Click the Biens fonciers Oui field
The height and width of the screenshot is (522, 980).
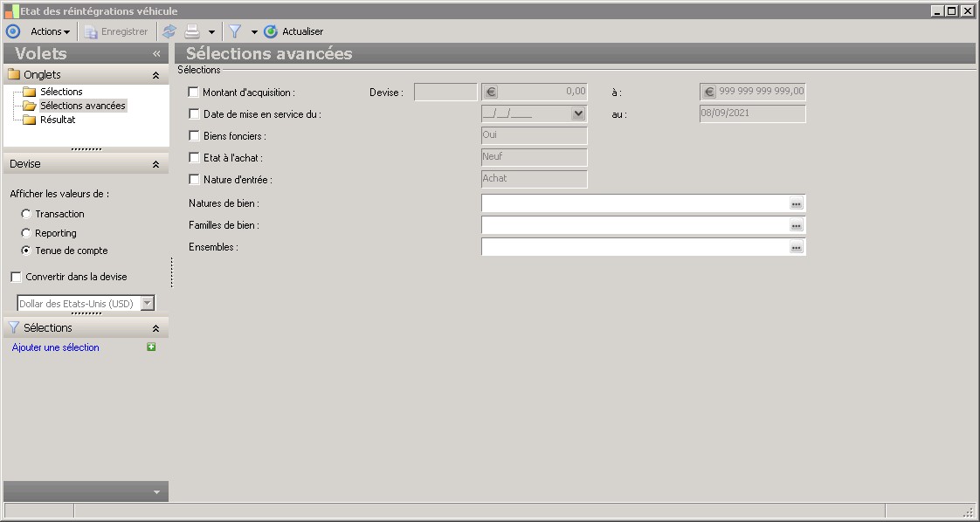tap(535, 135)
